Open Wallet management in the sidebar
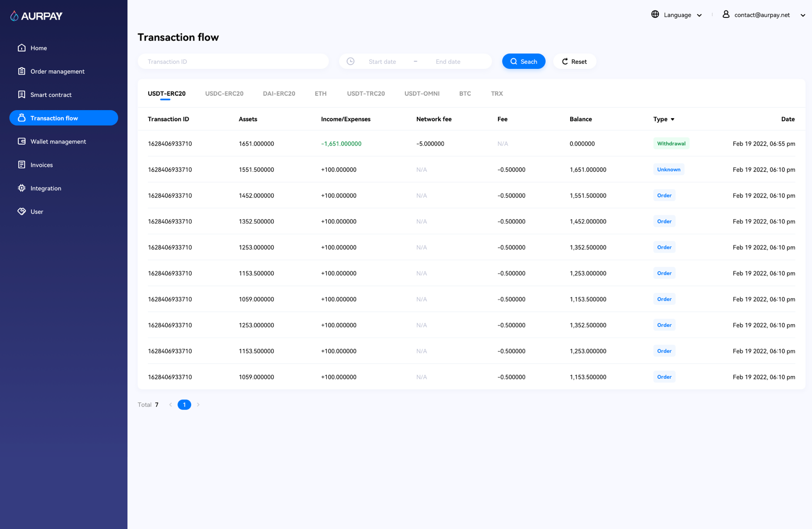This screenshot has width=812, height=529. coord(64,141)
